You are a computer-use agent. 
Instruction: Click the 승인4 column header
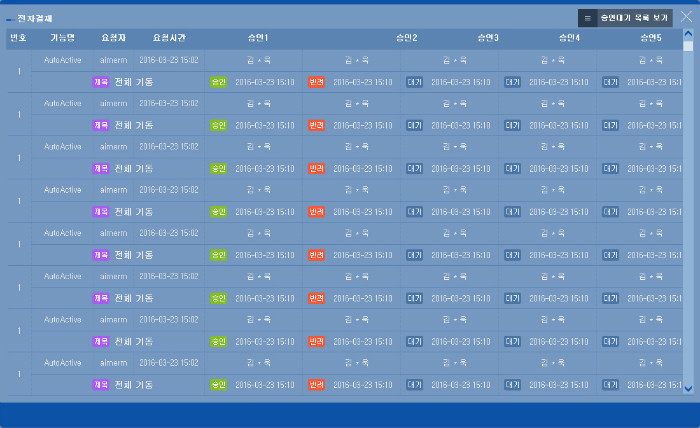pos(570,38)
